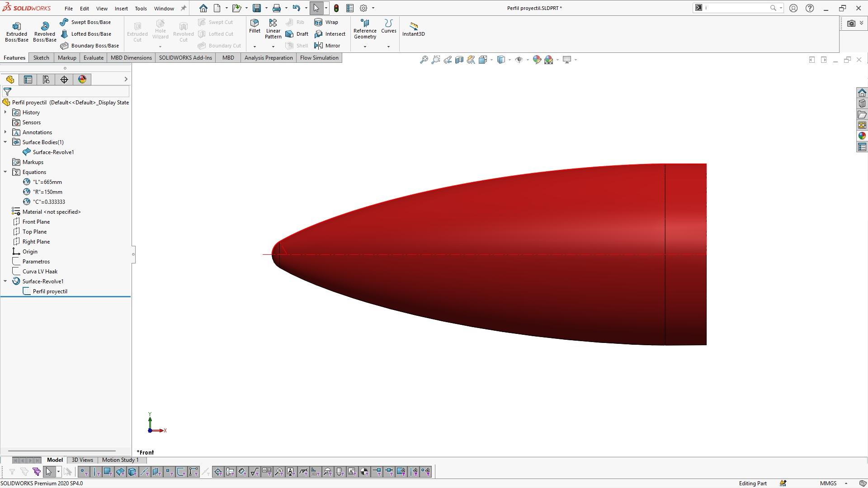The image size is (868, 488).
Task: Expand the History folder
Action: click(x=5, y=112)
